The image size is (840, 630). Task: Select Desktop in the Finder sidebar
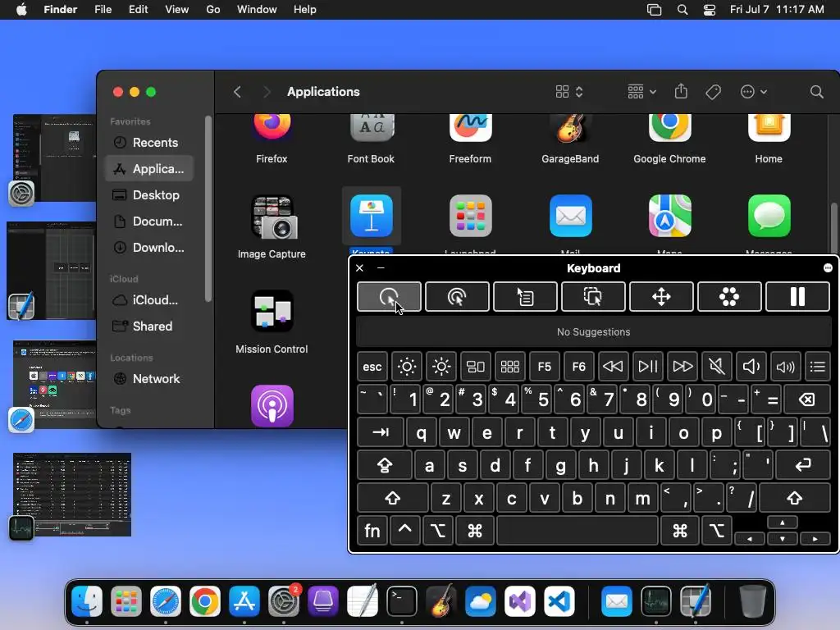pyautogui.click(x=149, y=195)
